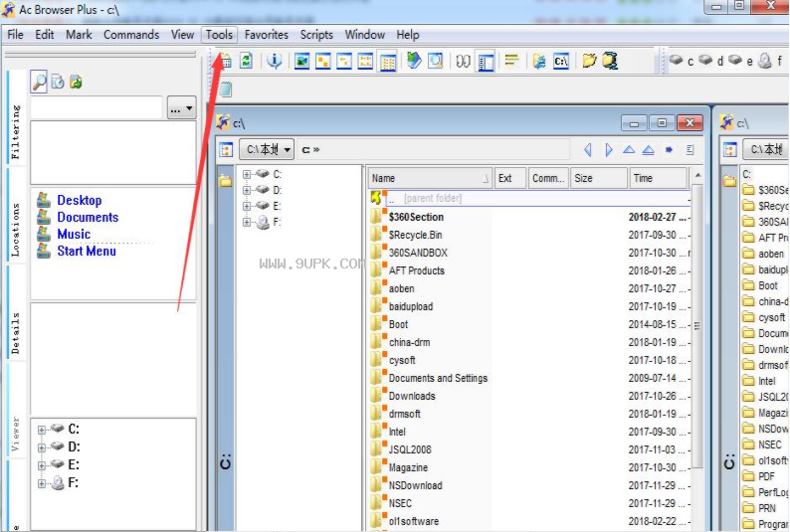Open the Commands menu
Viewport: 790px width, 532px height.
pos(131,35)
